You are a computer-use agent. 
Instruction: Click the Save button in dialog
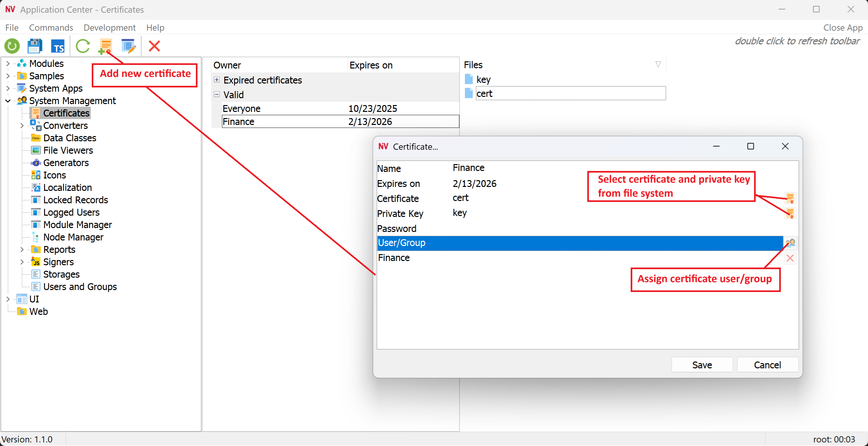[702, 364]
